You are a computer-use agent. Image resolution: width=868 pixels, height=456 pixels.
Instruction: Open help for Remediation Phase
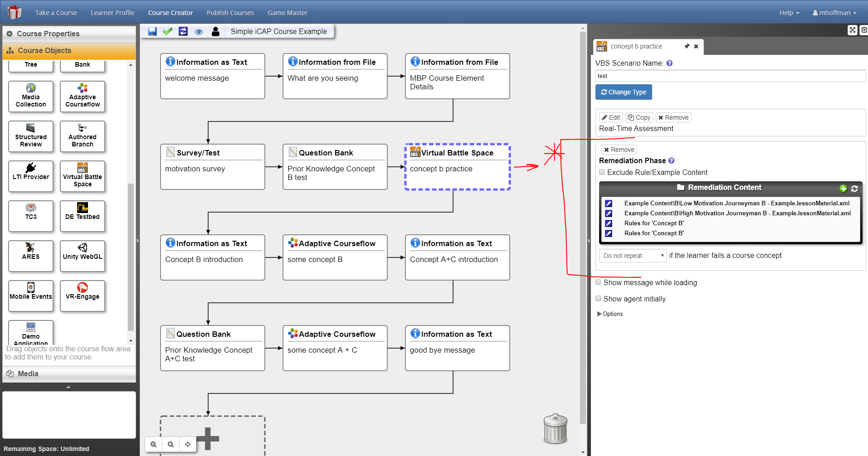[x=672, y=160]
